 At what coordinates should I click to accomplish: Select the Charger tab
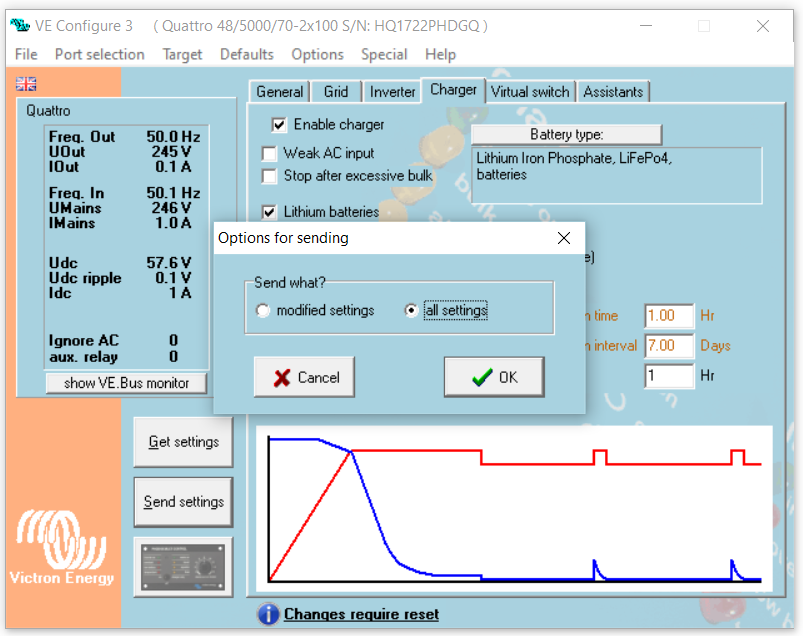pyautogui.click(x=453, y=90)
